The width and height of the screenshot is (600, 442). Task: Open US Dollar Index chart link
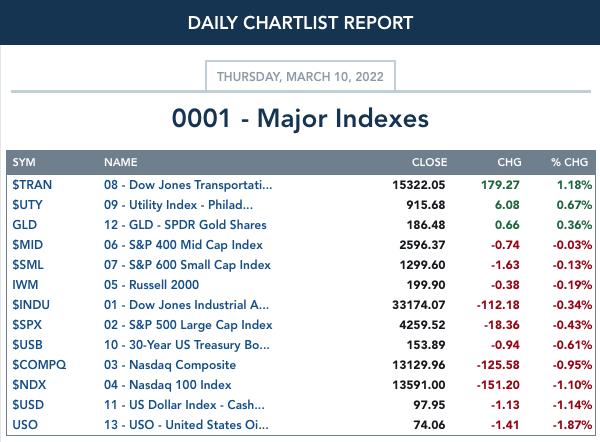184,404
